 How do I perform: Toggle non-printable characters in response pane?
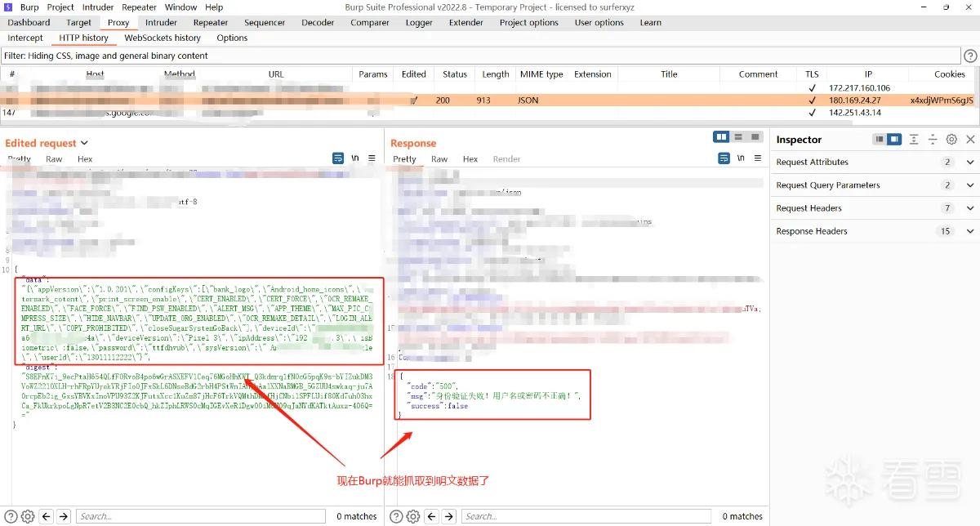pyautogui.click(x=740, y=158)
